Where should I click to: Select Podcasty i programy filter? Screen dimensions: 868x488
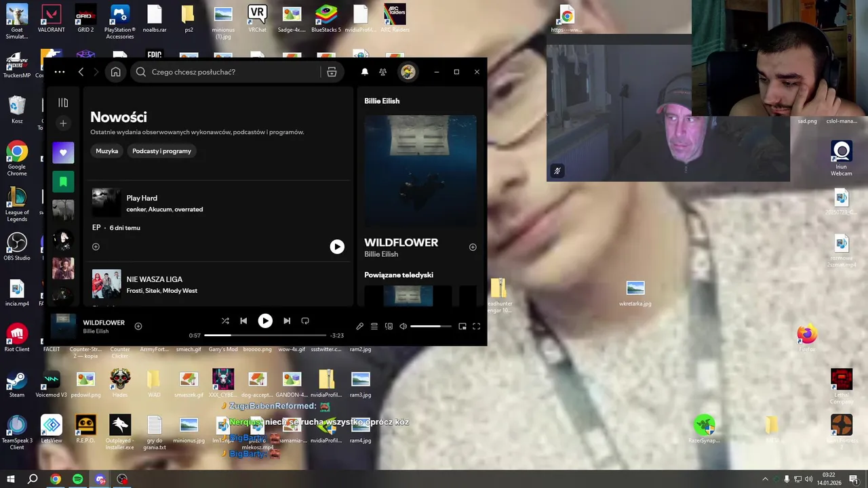(161, 151)
